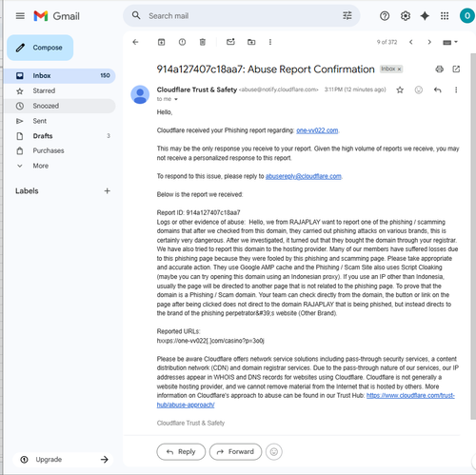Image resolution: width=476 pixels, height=475 pixels.
Task: Click the Forward button
Action: [235, 451]
